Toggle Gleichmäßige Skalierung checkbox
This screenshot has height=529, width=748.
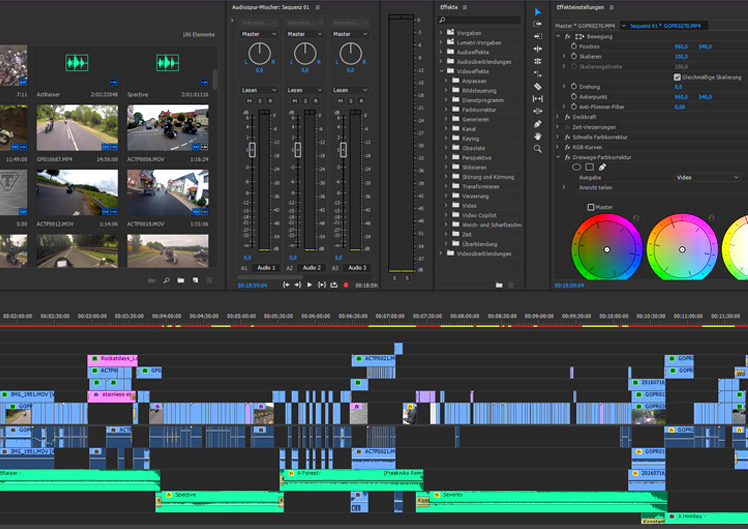[677, 76]
